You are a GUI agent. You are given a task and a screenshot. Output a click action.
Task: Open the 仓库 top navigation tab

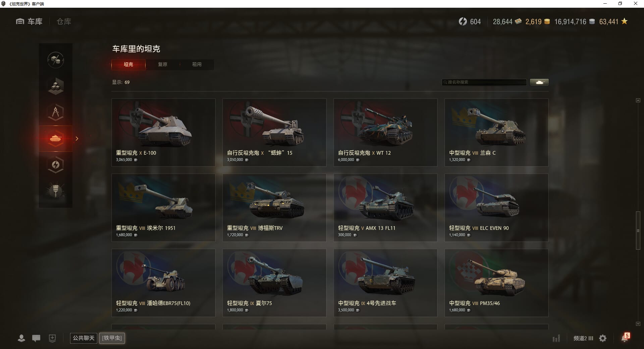pyautogui.click(x=64, y=21)
